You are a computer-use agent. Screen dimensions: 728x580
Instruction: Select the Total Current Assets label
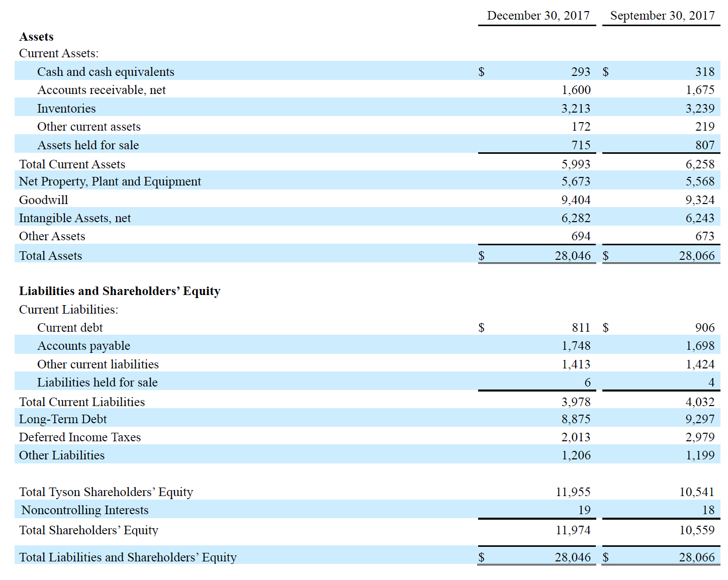(72, 164)
